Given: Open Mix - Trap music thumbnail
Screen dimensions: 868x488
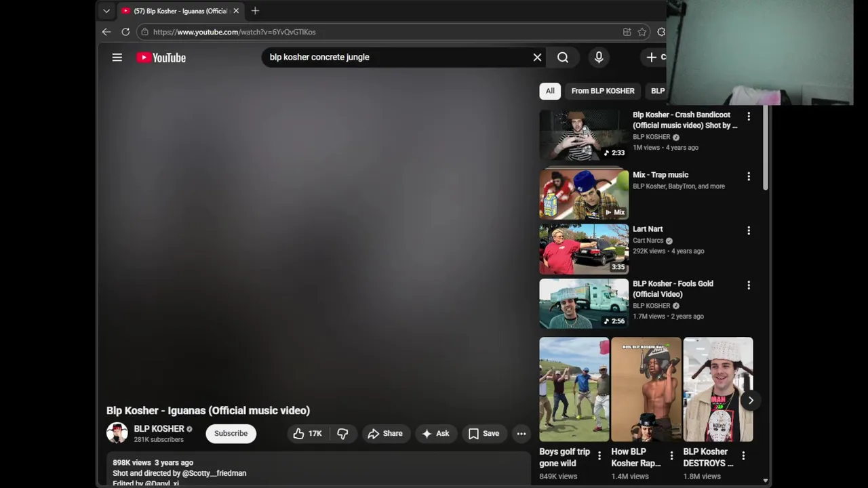Looking at the screenshot, I should [584, 195].
